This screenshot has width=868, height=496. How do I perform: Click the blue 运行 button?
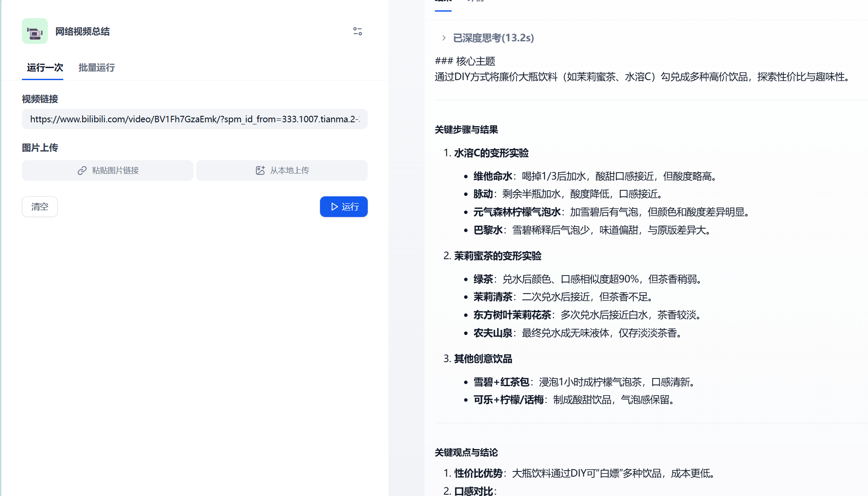click(x=344, y=207)
